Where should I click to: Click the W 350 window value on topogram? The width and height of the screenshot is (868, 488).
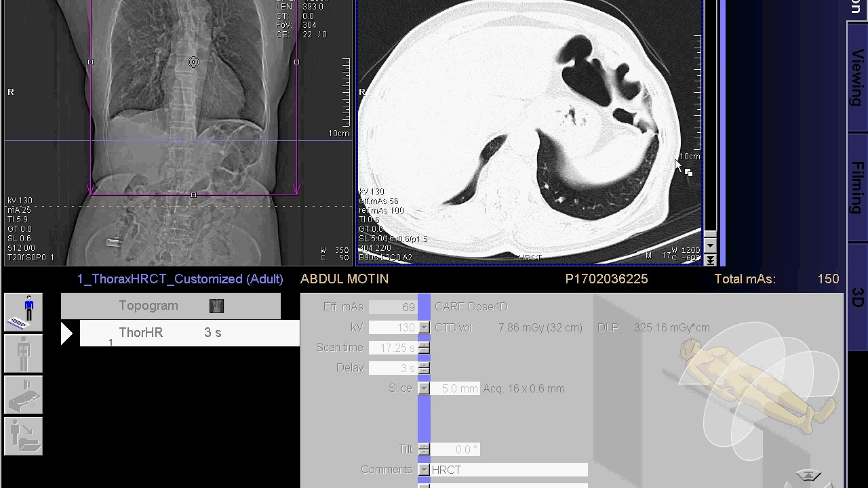334,251
